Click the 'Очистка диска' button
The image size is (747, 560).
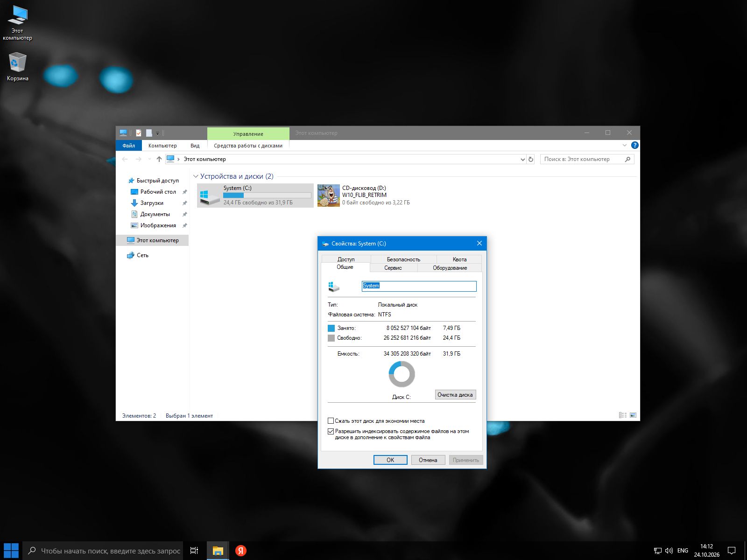[455, 395]
